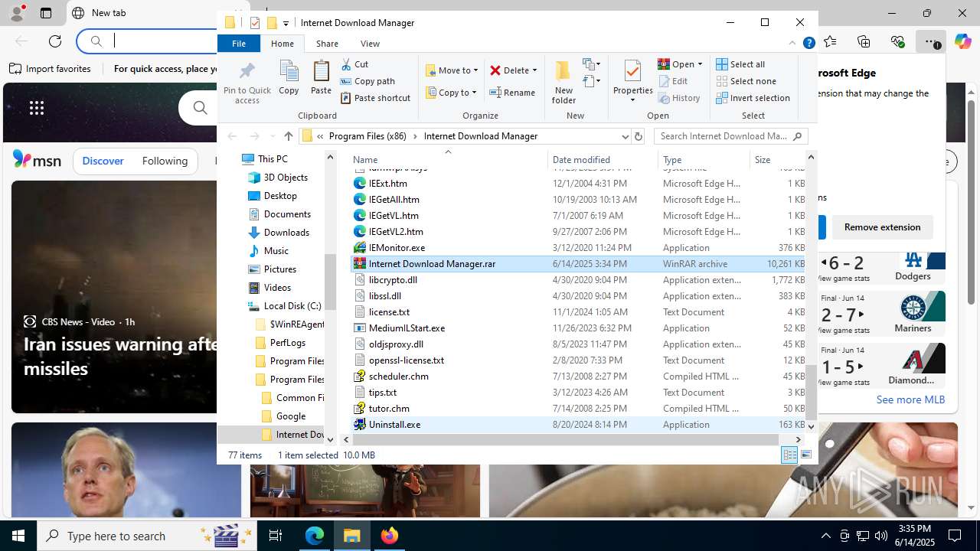The image size is (980, 551).
Task: Click Remove extension button in Edge
Action: pos(882,227)
